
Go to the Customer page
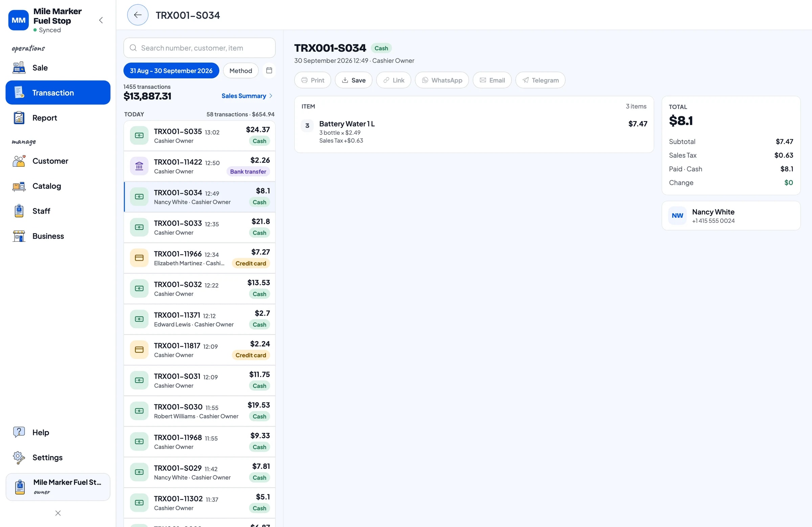(58, 161)
